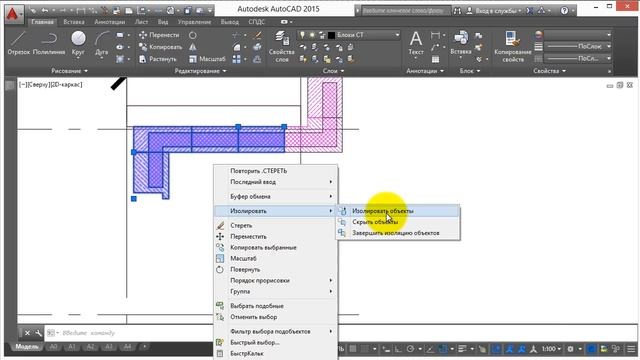Expand the Свойства panel
The height and width of the screenshot is (360, 640).
pyautogui.click(x=549, y=71)
